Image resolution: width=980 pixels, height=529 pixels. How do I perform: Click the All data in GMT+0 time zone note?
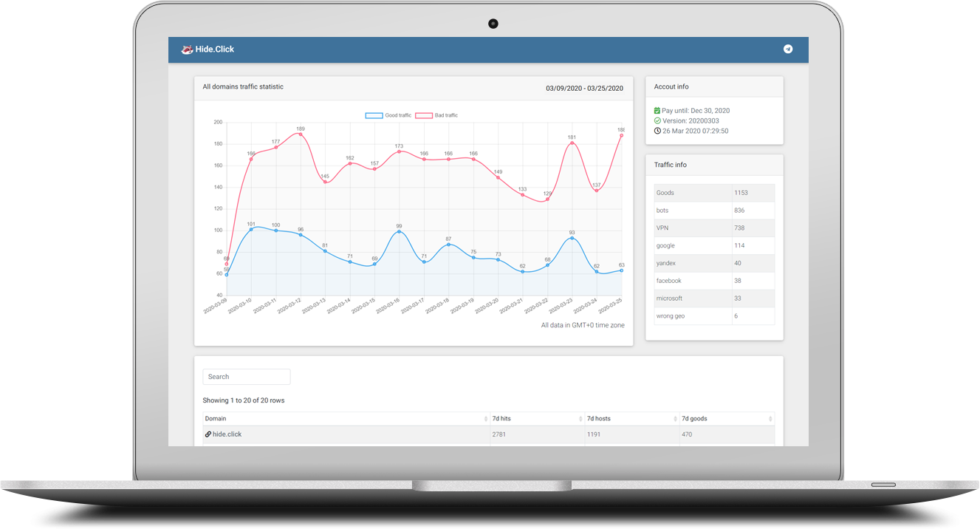pos(583,325)
